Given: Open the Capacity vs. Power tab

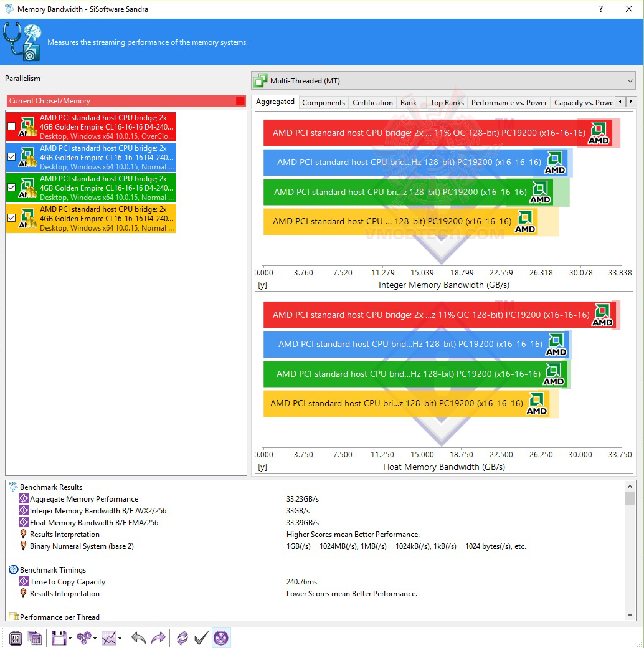Looking at the screenshot, I should tap(584, 102).
